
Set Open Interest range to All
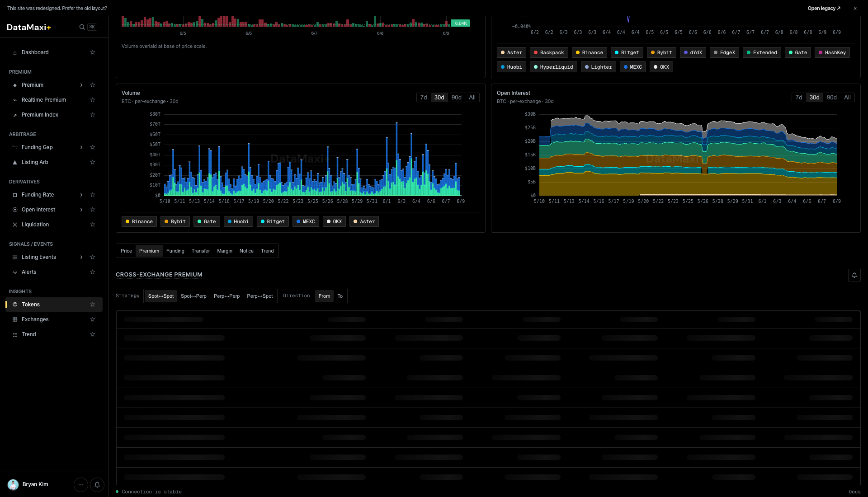coord(847,98)
